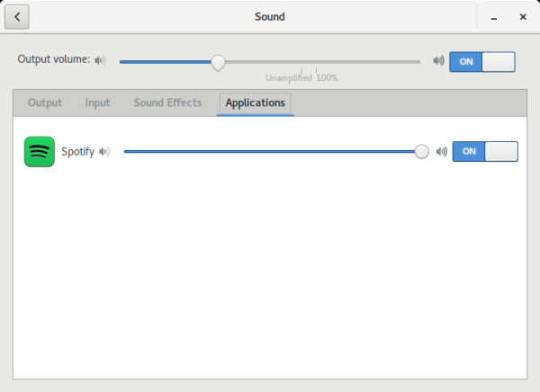This screenshot has width=540, height=392.
Task: Click the quiet speaker icon beside Output volume
Action: pos(100,60)
